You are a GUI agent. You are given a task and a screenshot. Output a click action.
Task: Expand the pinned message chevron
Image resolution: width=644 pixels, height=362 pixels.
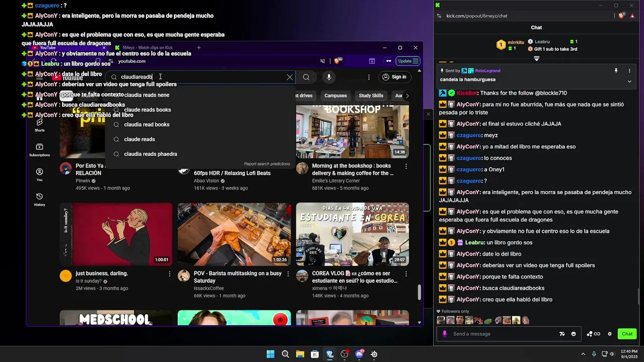[629, 81]
